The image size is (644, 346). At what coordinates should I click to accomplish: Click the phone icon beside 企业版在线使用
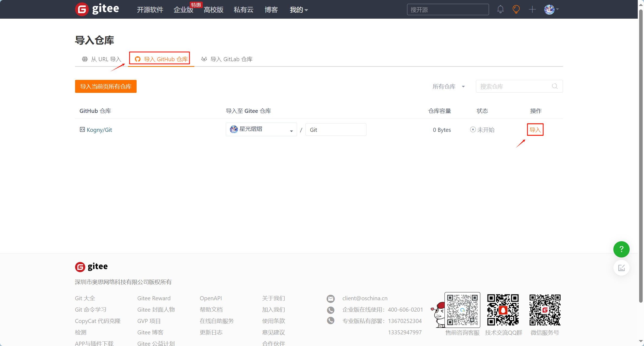pos(330,310)
